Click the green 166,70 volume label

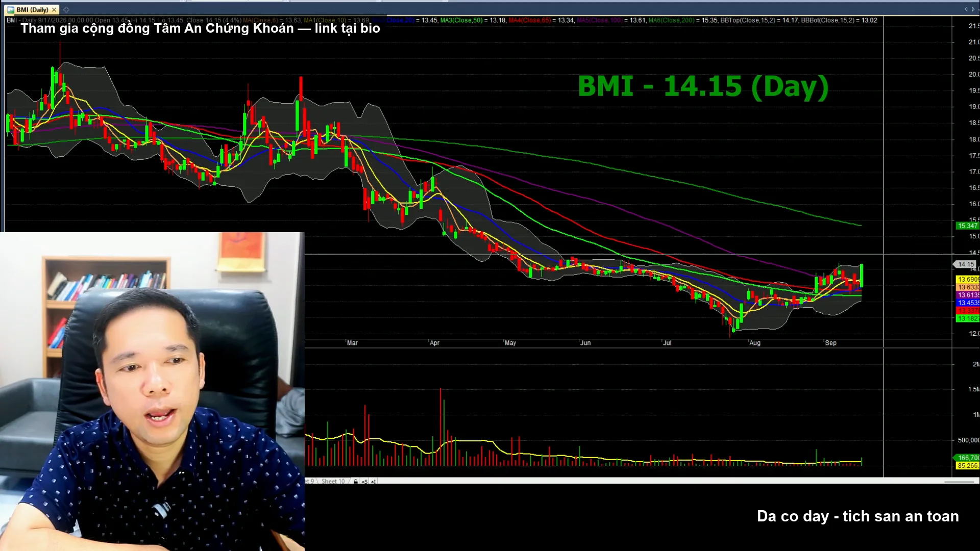pos(967,458)
